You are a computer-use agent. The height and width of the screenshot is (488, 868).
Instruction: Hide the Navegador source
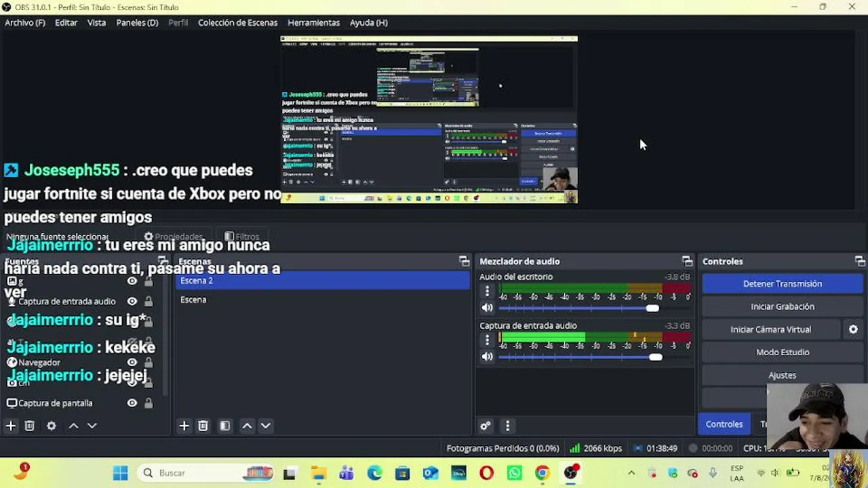pos(132,363)
